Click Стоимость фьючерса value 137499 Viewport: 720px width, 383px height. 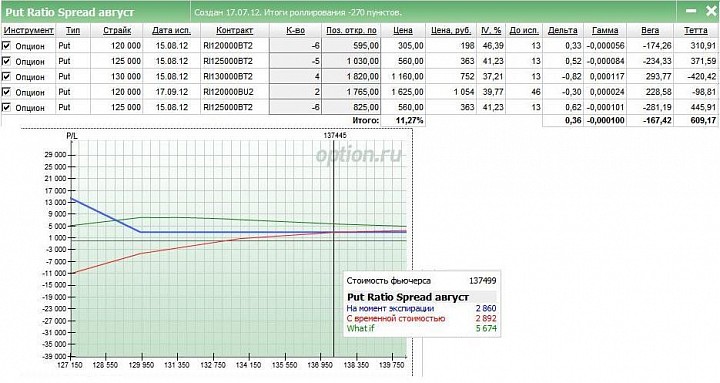482,281
